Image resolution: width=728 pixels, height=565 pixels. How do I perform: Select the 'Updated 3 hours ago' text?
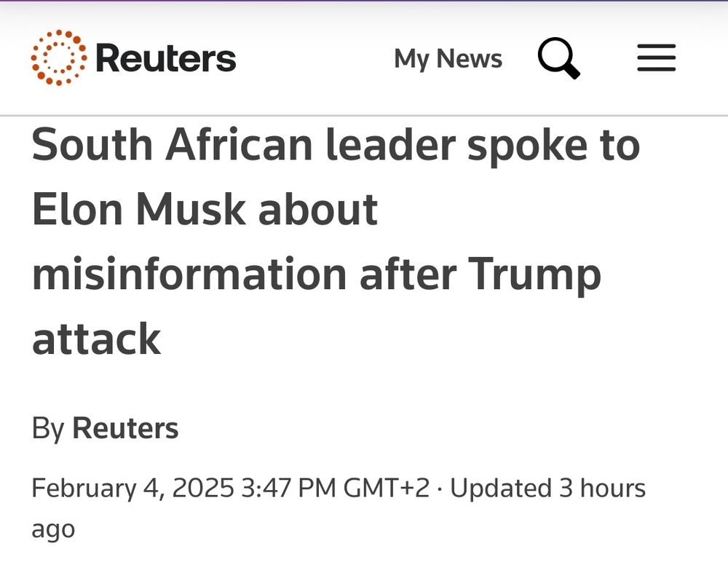point(546,488)
